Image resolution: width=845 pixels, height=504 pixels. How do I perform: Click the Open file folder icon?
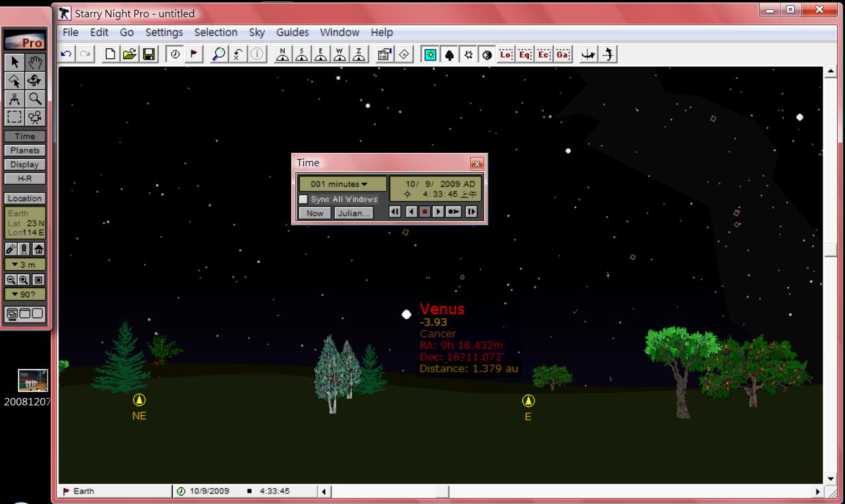point(130,55)
